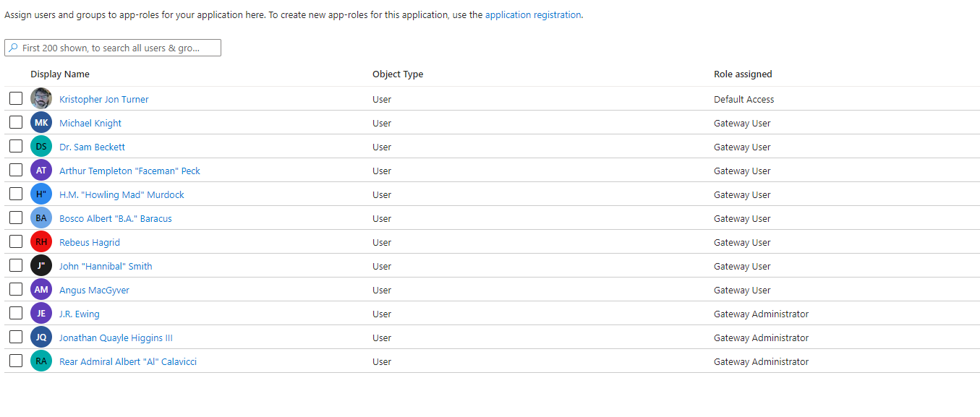Click the MK avatar icon
The image size is (980, 417).
coord(41,123)
